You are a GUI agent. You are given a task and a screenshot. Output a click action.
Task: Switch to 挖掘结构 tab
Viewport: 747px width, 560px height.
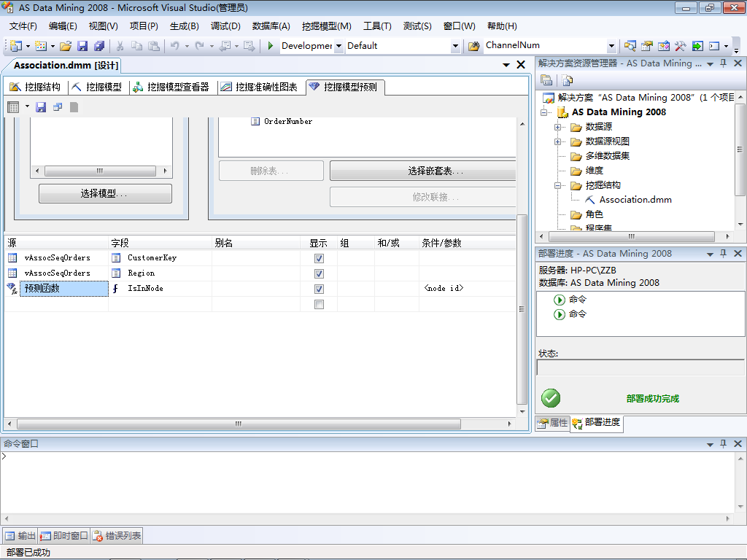coord(36,87)
